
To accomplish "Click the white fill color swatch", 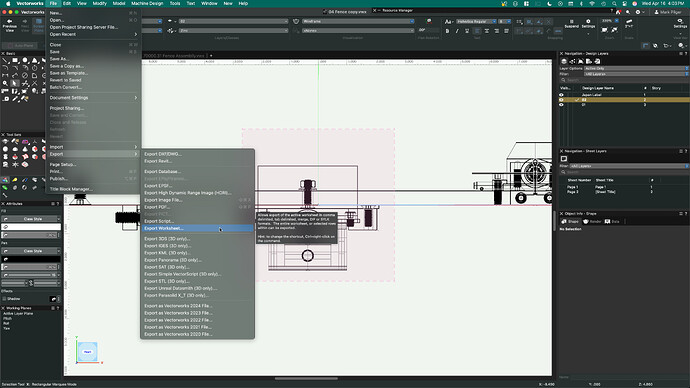I will coord(31,227).
